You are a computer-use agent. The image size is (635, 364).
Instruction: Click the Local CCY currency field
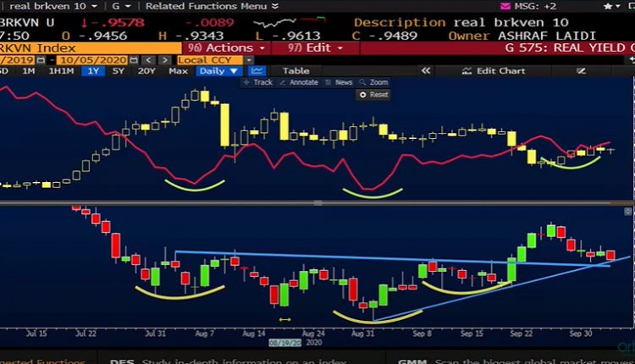(210, 60)
